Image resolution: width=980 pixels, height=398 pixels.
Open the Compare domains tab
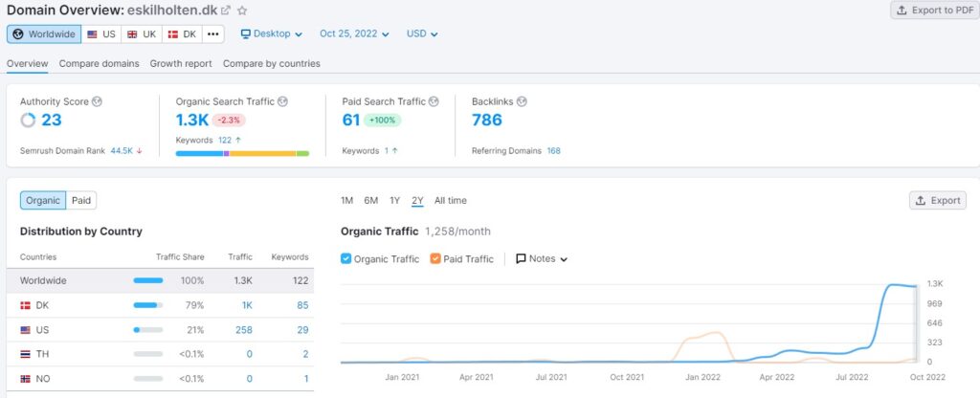tap(100, 63)
